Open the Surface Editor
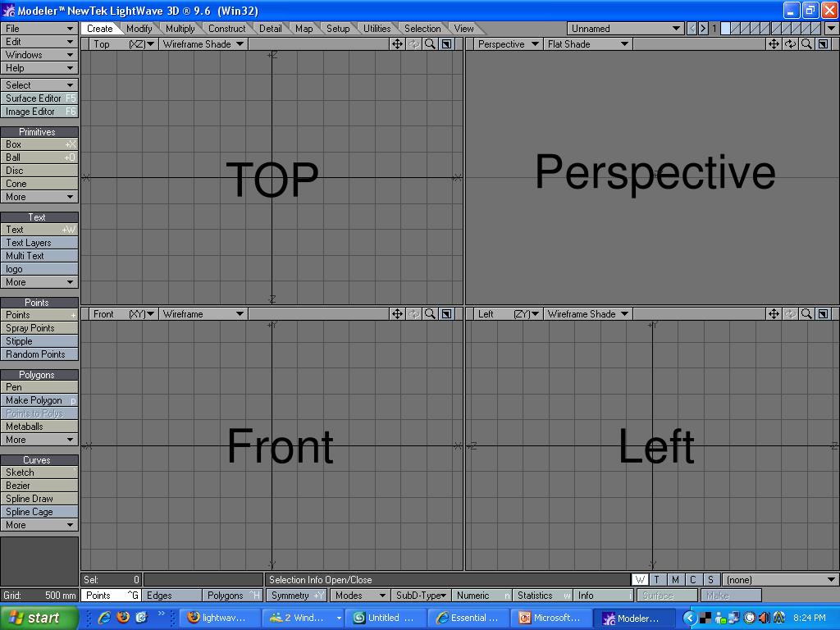The height and width of the screenshot is (630, 840). 39,98
